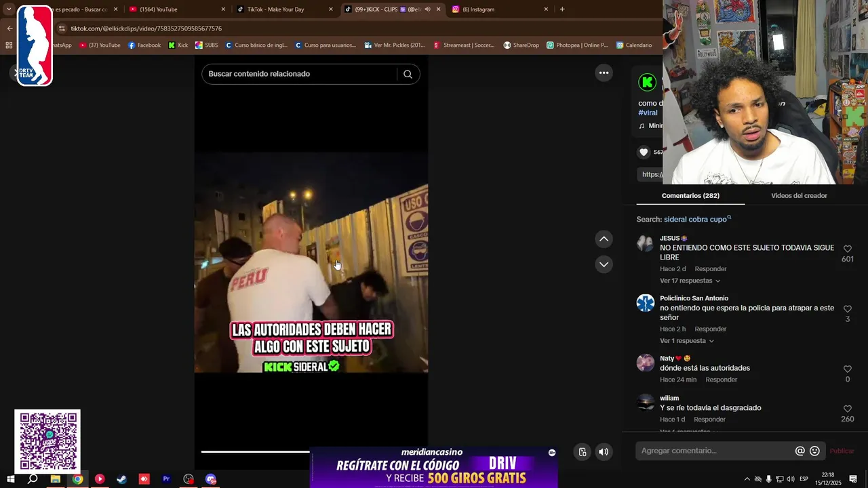Close the TikTok - Make Your Day tab
This screenshot has height=488, width=868.
pos(331,9)
